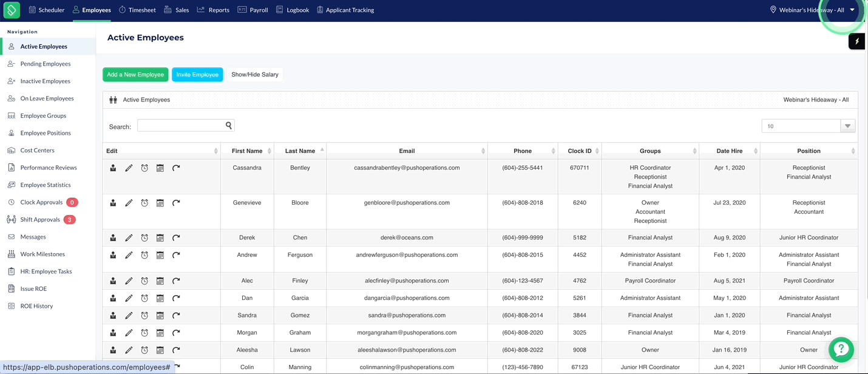Click alarm clock icon in Genevieve Bloore's row

click(144, 203)
